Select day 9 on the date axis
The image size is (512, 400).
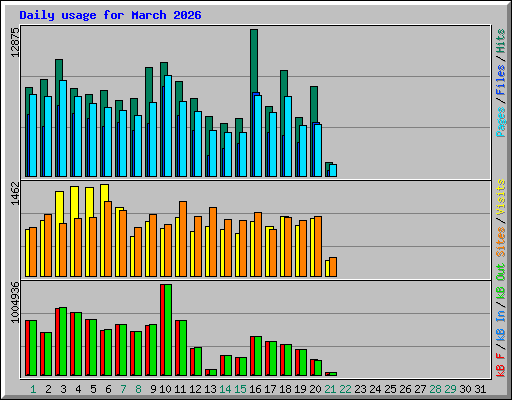tap(153, 389)
